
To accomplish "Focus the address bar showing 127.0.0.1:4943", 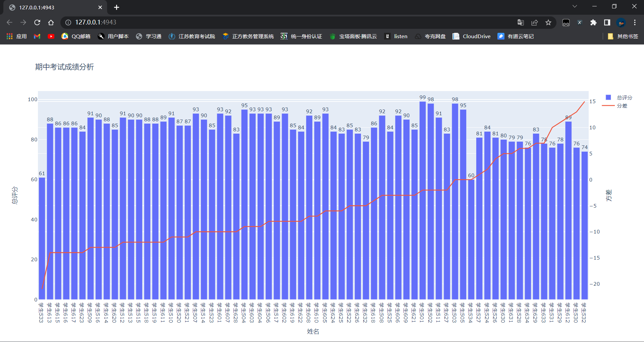I will [x=292, y=22].
